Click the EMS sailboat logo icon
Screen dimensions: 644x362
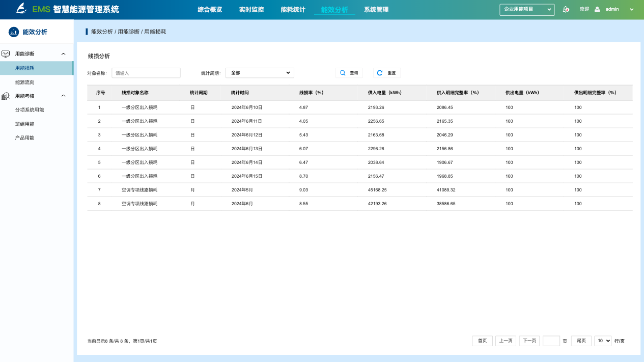20,9
